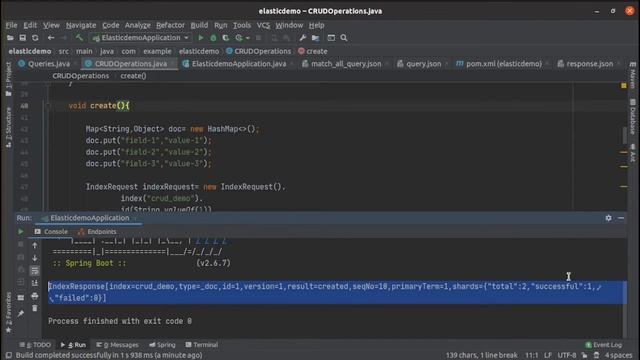Click the 'Process finished with exit code 0' line
The width and height of the screenshot is (640, 360).
click(x=120, y=321)
